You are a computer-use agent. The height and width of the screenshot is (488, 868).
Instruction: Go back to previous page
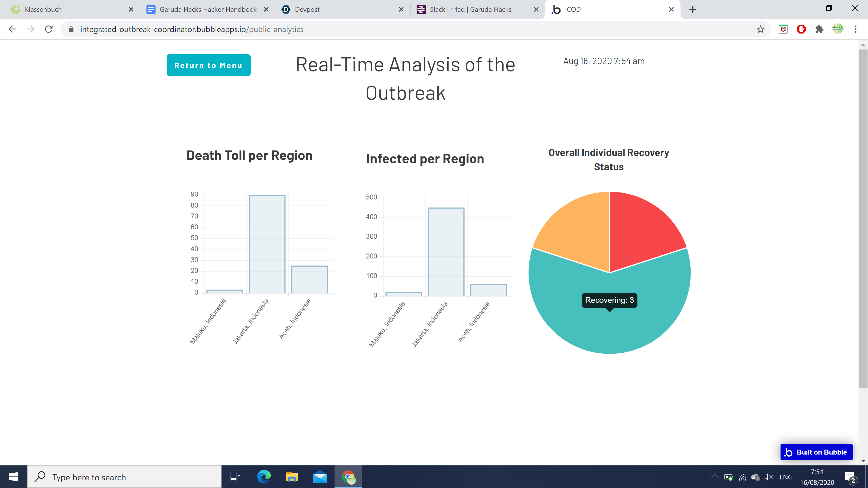[x=12, y=29]
